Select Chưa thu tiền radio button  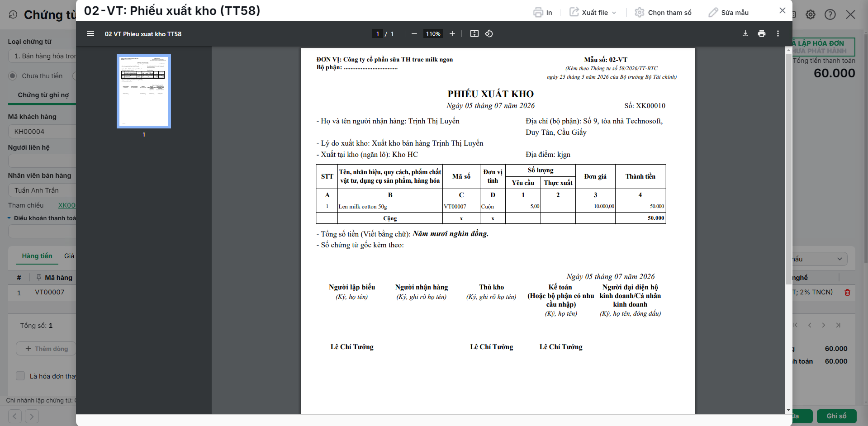coord(13,76)
